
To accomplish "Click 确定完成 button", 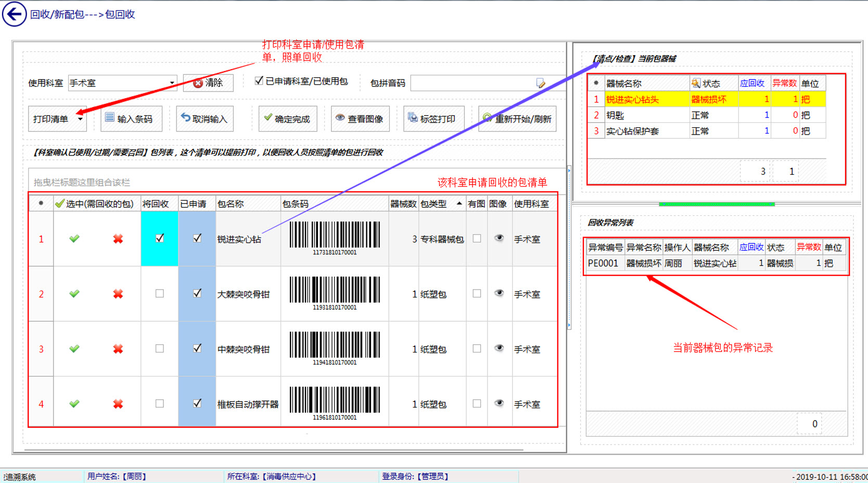I will coord(287,119).
